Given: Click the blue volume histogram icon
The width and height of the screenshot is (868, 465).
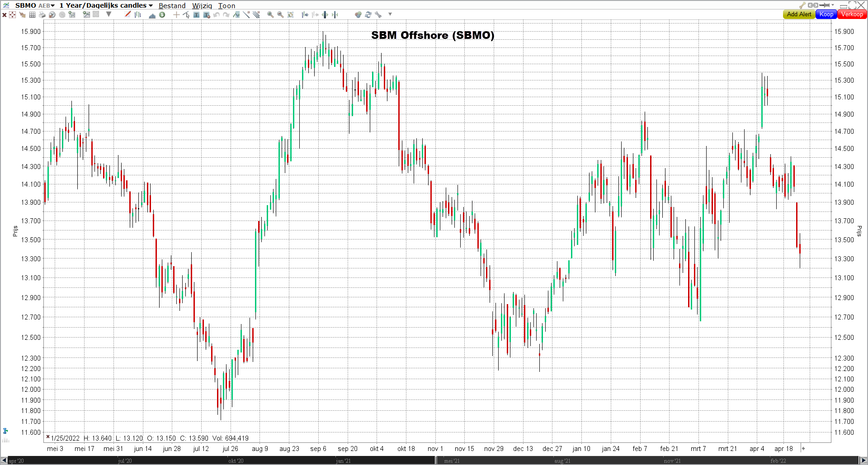Looking at the screenshot, I should pos(152,15).
